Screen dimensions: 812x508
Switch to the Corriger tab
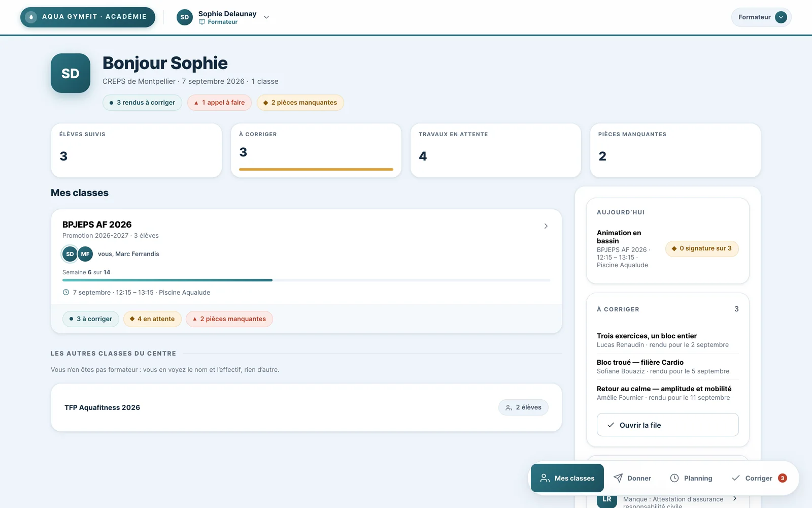759,478
